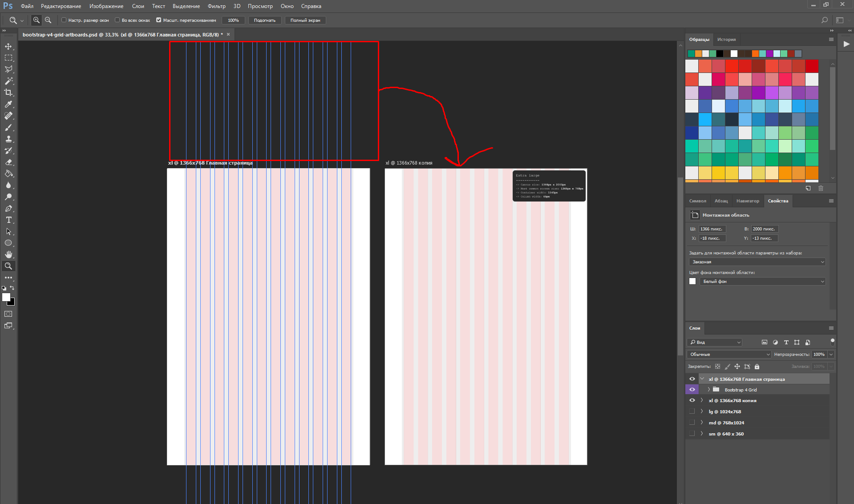Create new swatch icon
This screenshot has height=504, width=854.
pyautogui.click(x=808, y=188)
